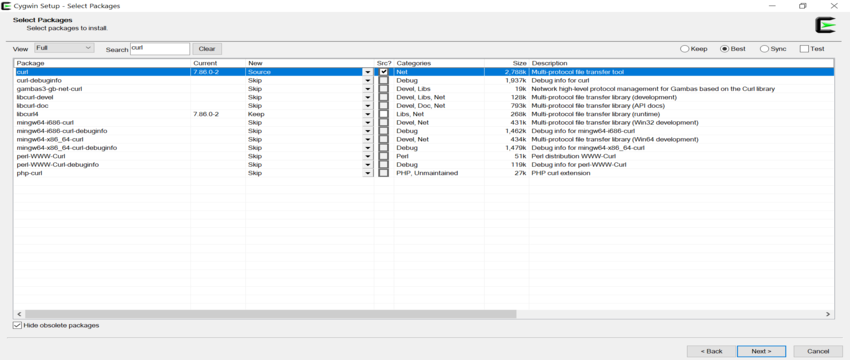Open New dropdown for mingw64-i686-curl

click(x=368, y=123)
